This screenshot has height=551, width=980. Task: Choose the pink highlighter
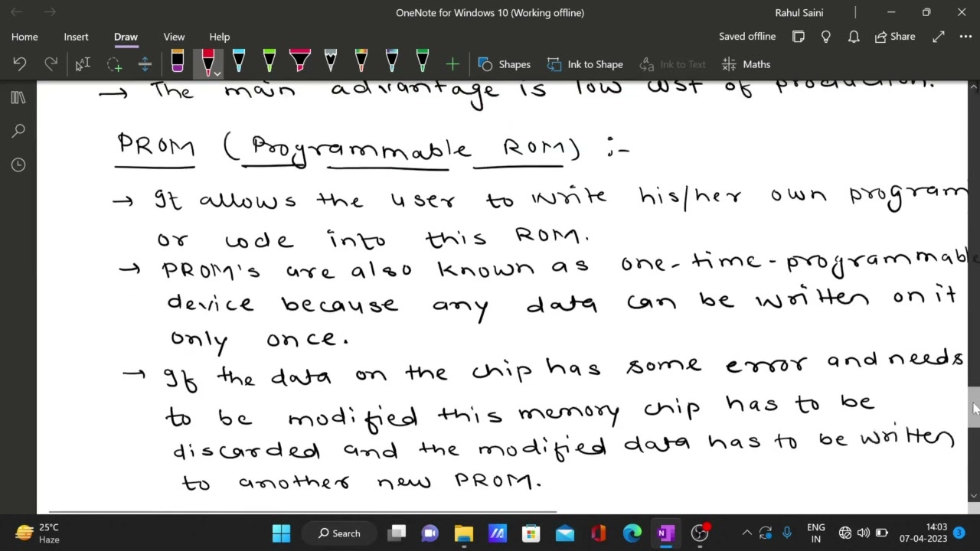click(300, 63)
